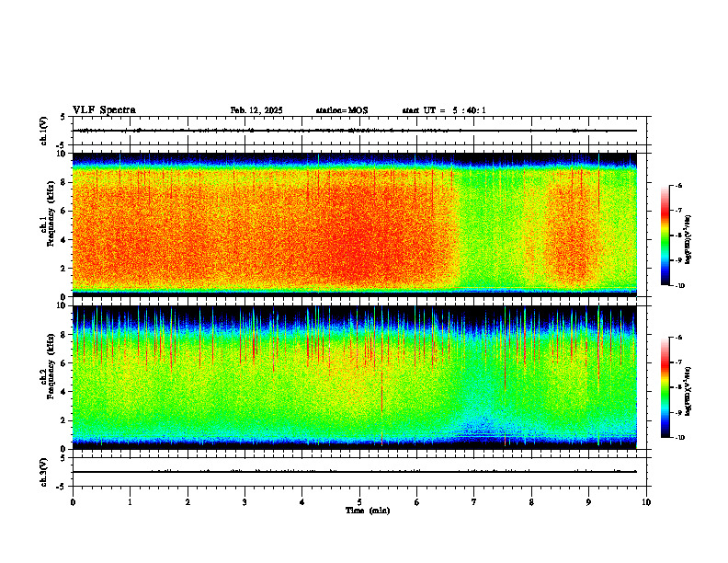Image resolution: width=728 pixels, height=563 pixels.
Task: Click the time axis tick label "1"
Action: point(131,502)
